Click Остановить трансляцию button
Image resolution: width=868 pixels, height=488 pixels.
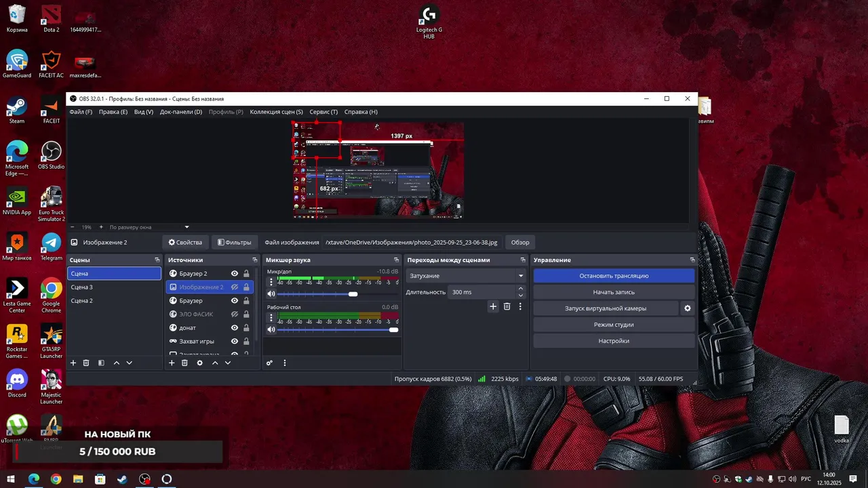(614, 276)
